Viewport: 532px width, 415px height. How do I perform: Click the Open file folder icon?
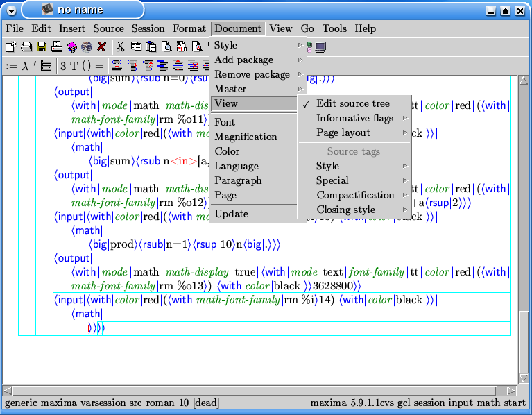26,46
